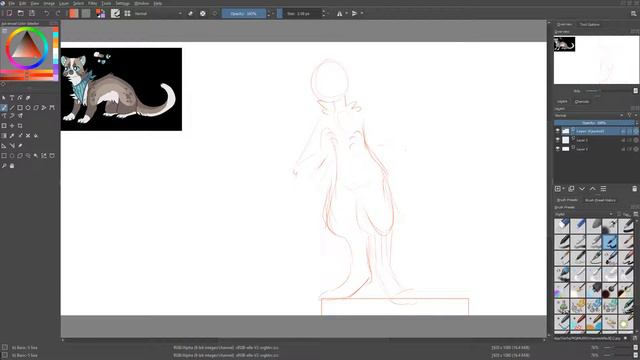Select the text tool in toolbox

coord(12,98)
